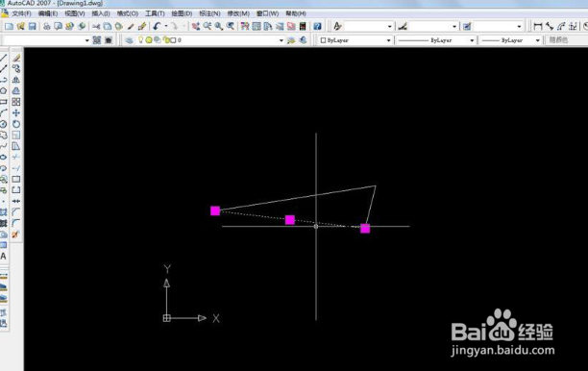Toggle layer 0 on/off lightbulb
Image resolution: width=588 pixels, height=371 pixels.
140,39
